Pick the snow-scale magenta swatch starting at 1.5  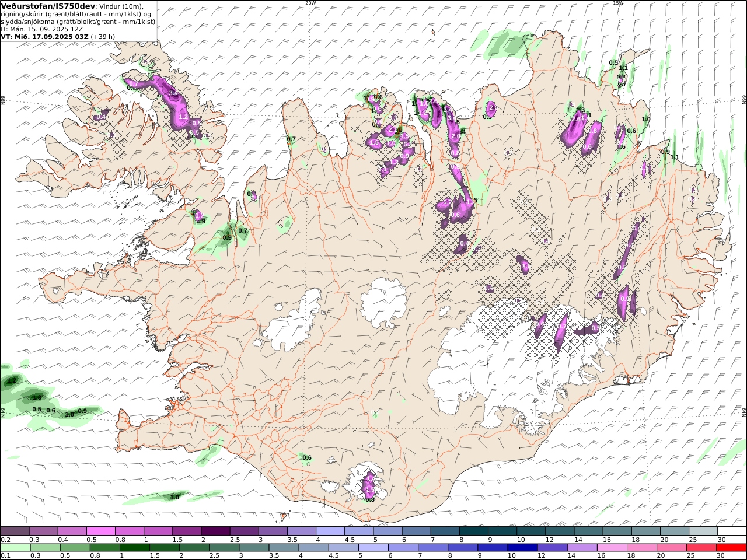click(x=187, y=531)
